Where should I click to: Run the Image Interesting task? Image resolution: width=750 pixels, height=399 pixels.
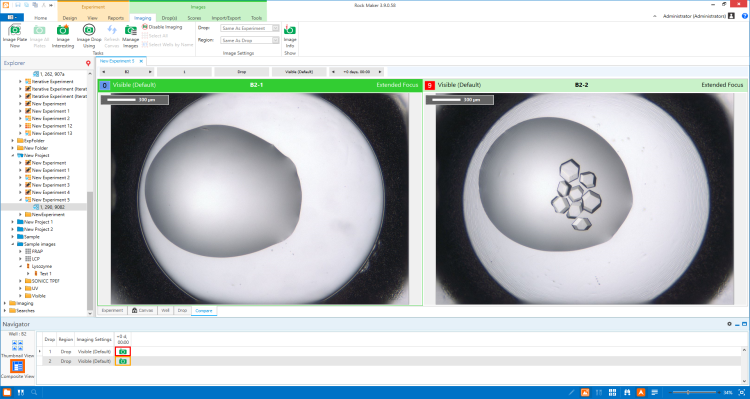pyautogui.click(x=63, y=36)
